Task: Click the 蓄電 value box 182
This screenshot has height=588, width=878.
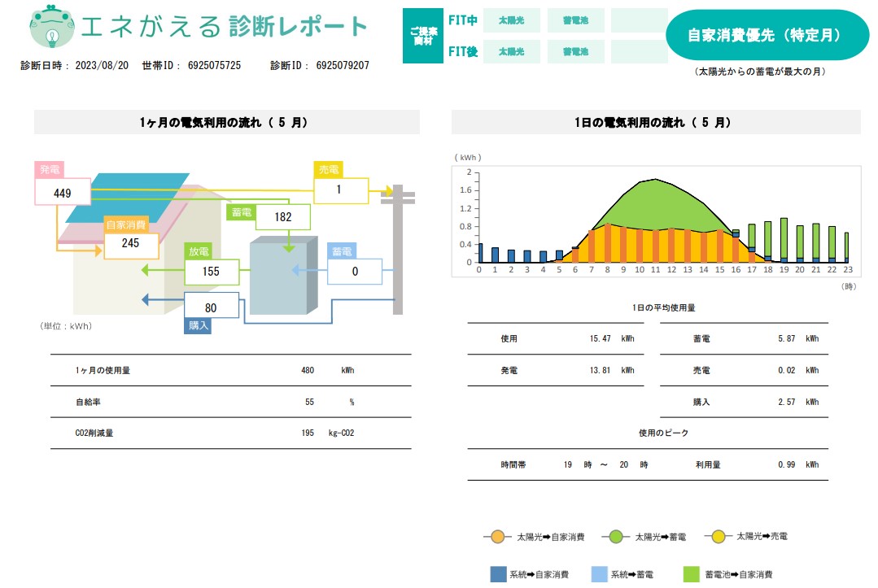Action: click(283, 217)
